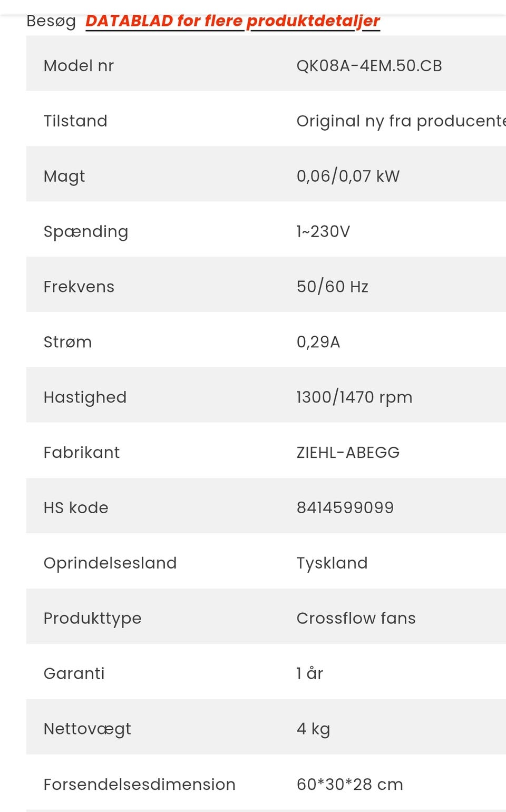Click the Crossflow fans product type
The width and height of the screenshot is (506, 812).
(356, 618)
